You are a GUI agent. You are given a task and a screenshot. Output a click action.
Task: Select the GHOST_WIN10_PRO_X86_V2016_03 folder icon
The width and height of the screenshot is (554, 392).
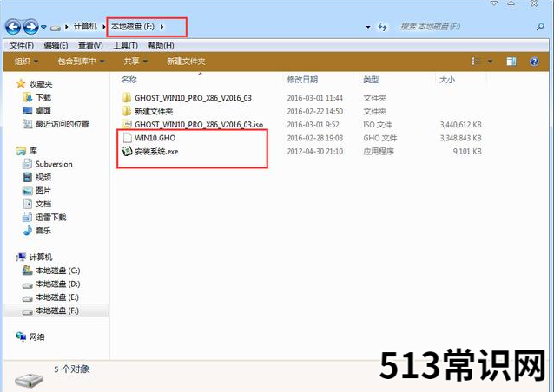click(127, 98)
